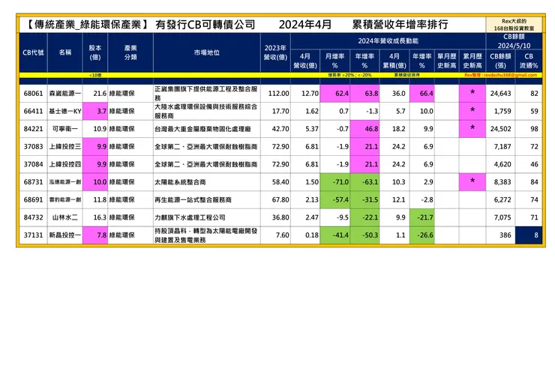Viewport: 555px width, 392px height.
Task: Select pink yearly growth cell 46.8
Action: pos(364,129)
